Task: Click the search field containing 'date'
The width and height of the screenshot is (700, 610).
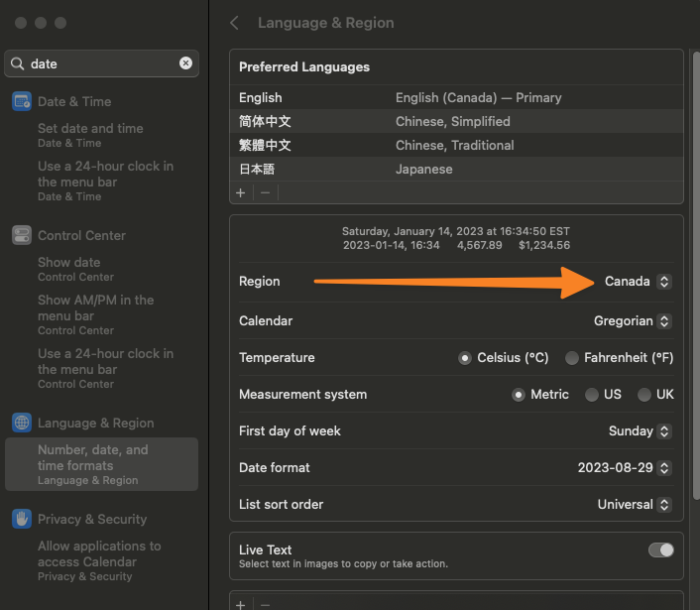Action: (102, 63)
